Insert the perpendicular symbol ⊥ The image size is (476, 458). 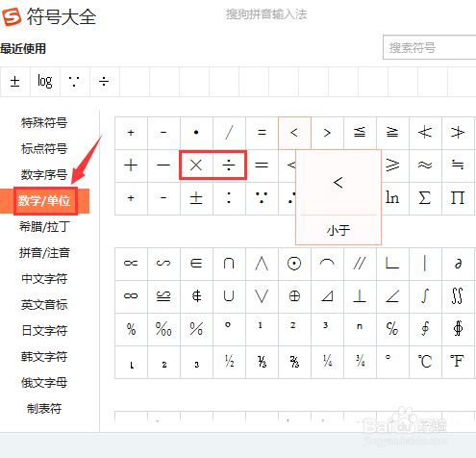tap(360, 296)
